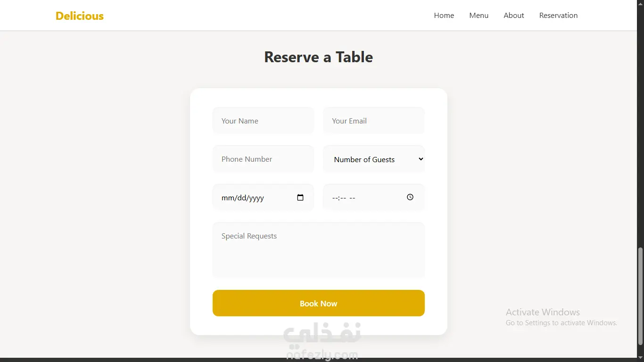
Task: Open the Menu nav item
Action: click(479, 16)
